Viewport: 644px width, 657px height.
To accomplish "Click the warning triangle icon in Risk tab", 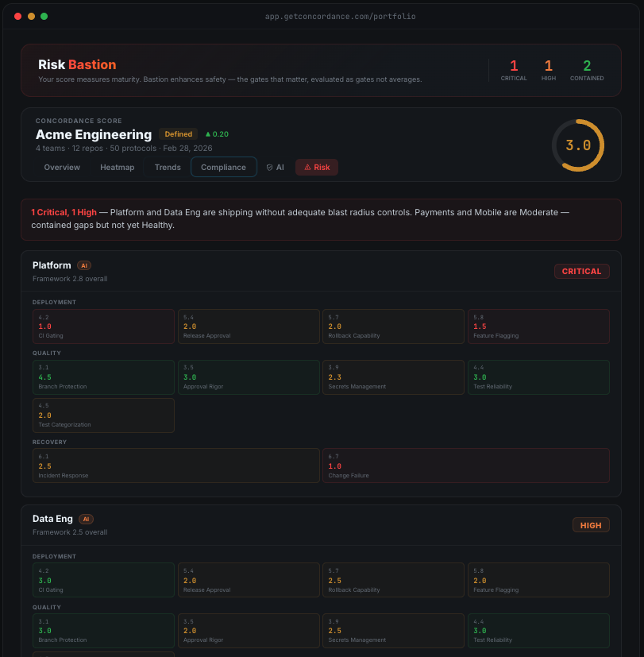I will point(307,167).
